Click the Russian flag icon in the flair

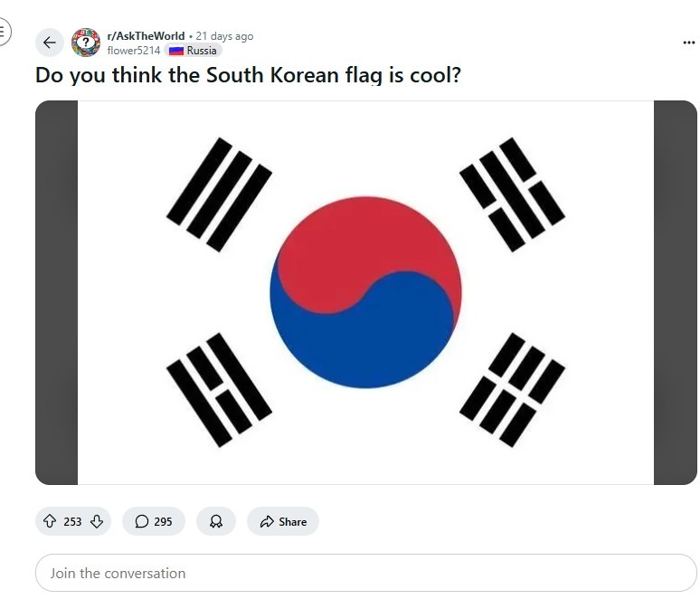[176, 51]
